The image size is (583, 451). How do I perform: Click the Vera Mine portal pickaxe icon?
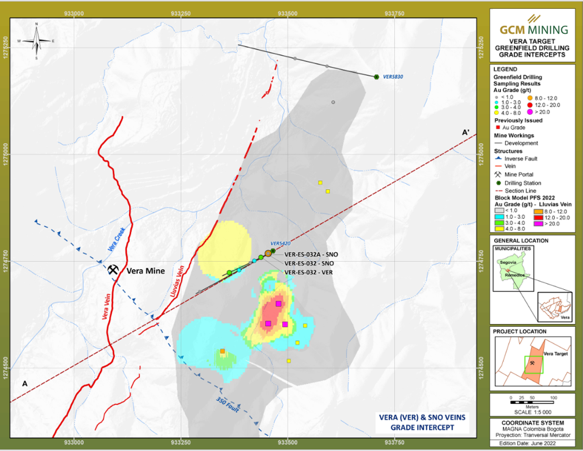click(113, 270)
